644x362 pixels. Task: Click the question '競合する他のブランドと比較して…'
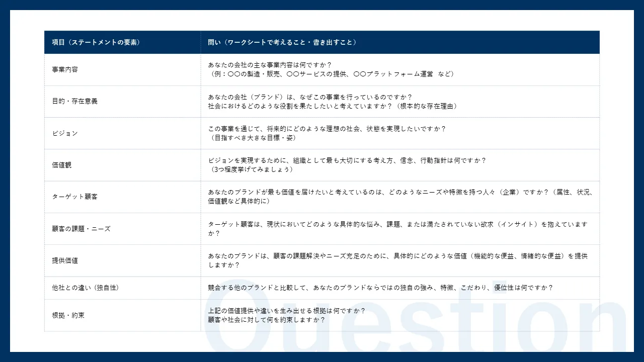pyautogui.click(x=381, y=288)
